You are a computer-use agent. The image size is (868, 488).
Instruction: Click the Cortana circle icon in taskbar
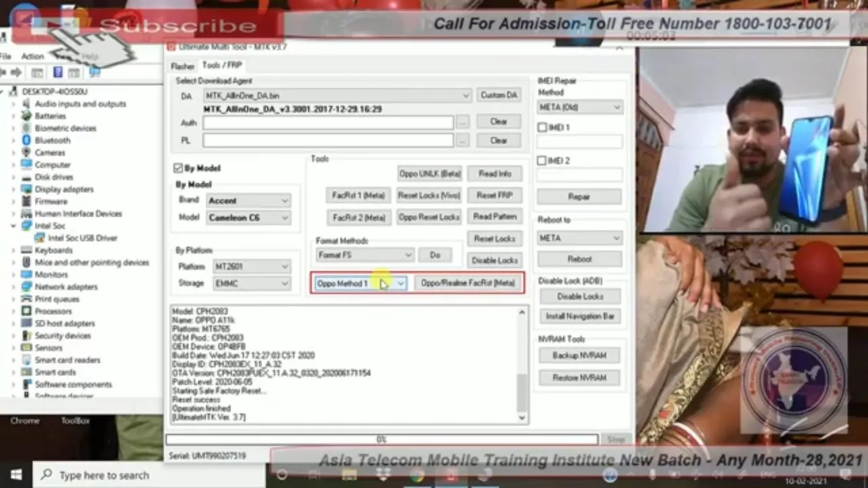pyautogui.click(x=281, y=475)
